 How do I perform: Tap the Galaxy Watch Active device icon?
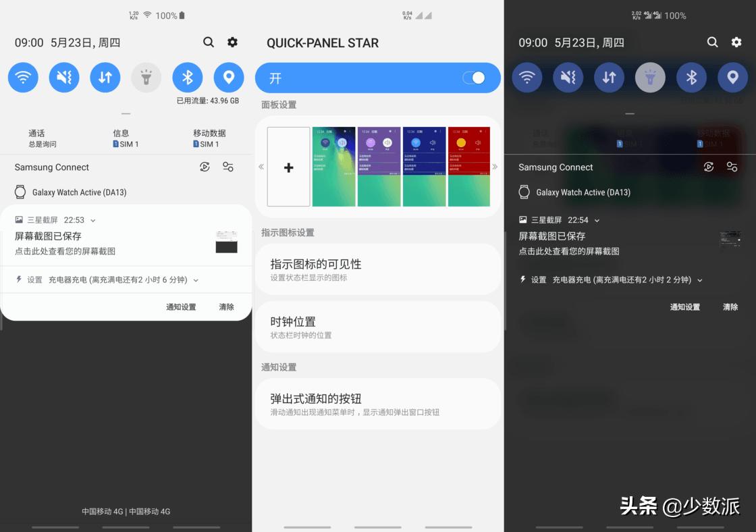[x=22, y=192]
